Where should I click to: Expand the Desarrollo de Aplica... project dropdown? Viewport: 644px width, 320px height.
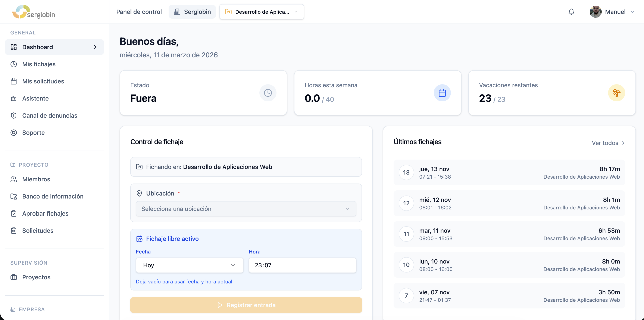point(262,12)
